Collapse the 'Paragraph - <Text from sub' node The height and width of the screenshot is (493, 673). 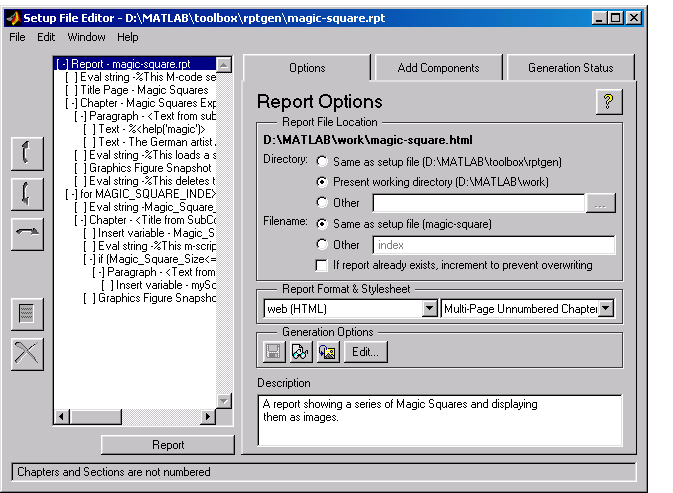[80, 116]
